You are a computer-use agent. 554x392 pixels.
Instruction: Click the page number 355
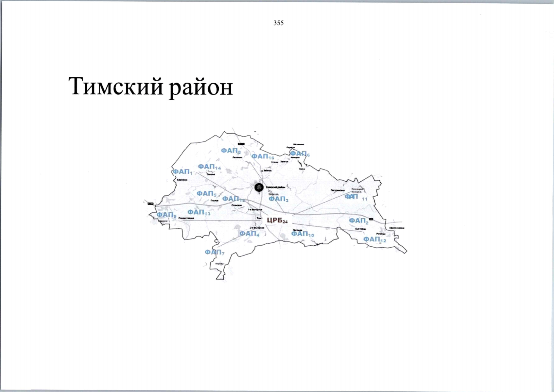tap(278, 23)
